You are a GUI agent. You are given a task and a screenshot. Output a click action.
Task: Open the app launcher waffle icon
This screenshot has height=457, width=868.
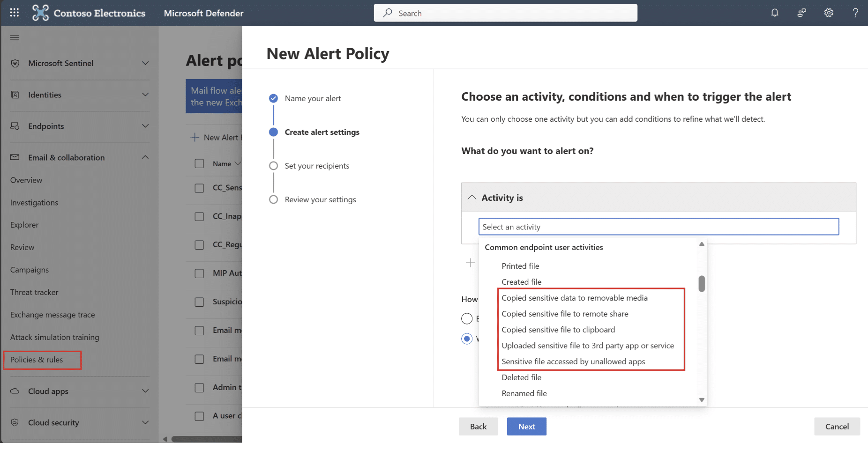(14, 13)
